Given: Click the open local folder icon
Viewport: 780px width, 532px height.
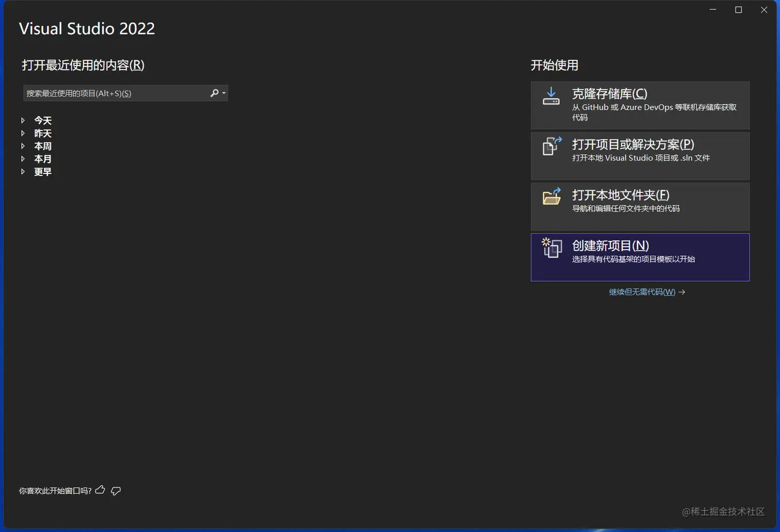Looking at the screenshot, I should point(551,197).
